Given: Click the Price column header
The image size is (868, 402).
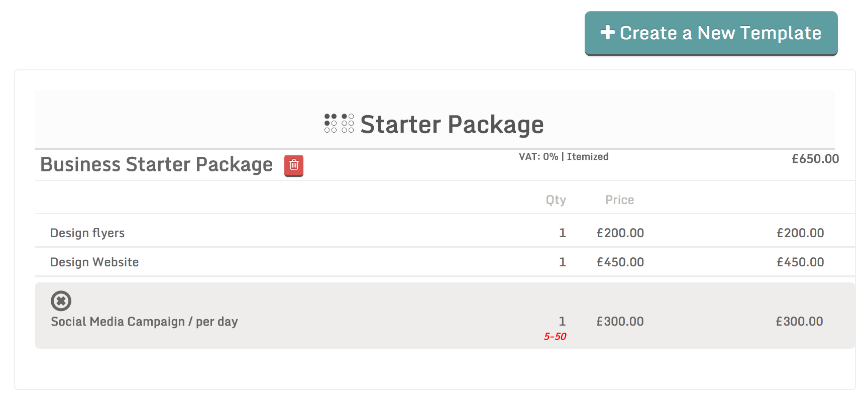Looking at the screenshot, I should click(x=619, y=200).
